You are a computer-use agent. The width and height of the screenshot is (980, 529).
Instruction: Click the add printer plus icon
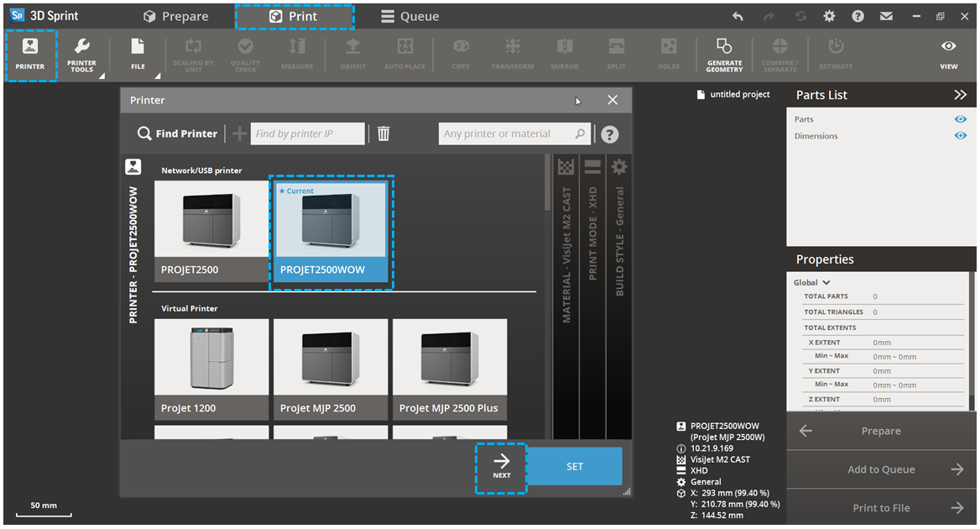(239, 134)
